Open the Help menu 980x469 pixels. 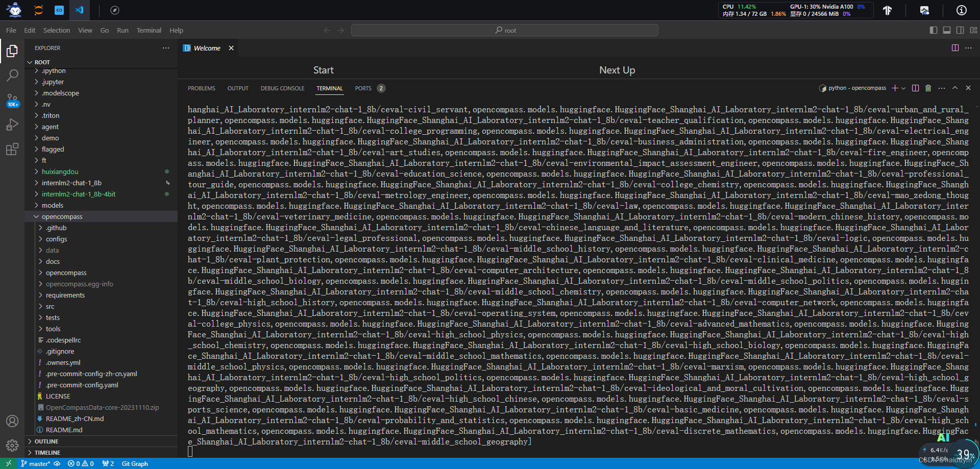pos(176,30)
